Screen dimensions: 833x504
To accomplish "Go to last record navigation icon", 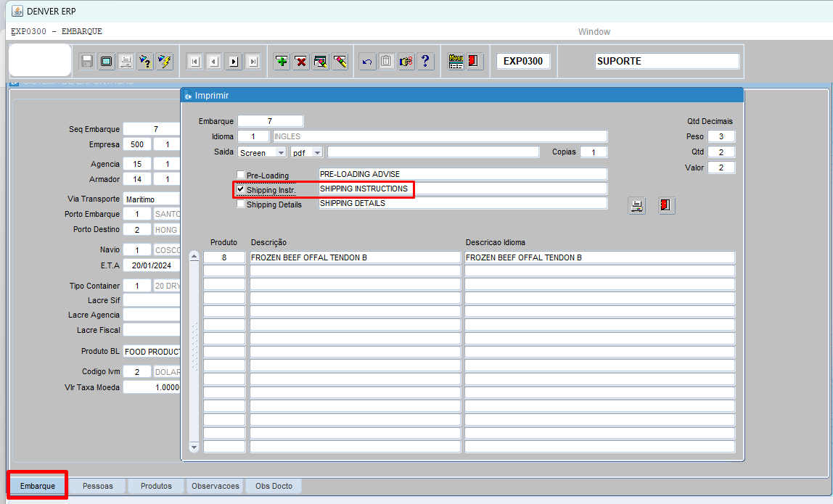I will [x=253, y=62].
